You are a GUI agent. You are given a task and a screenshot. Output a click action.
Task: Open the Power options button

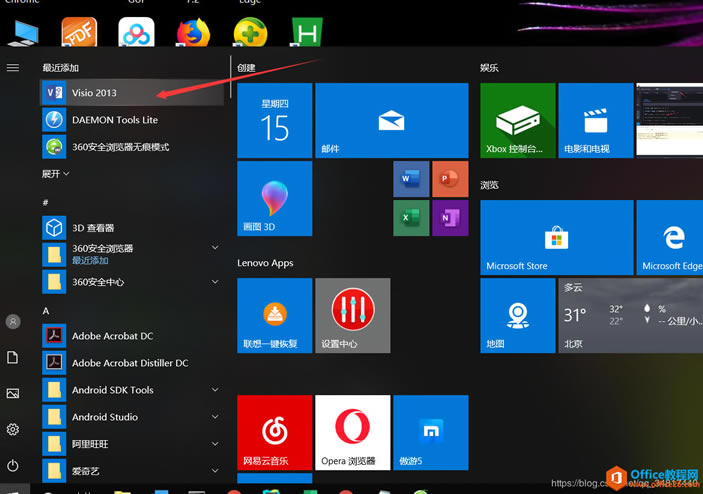coord(13,465)
